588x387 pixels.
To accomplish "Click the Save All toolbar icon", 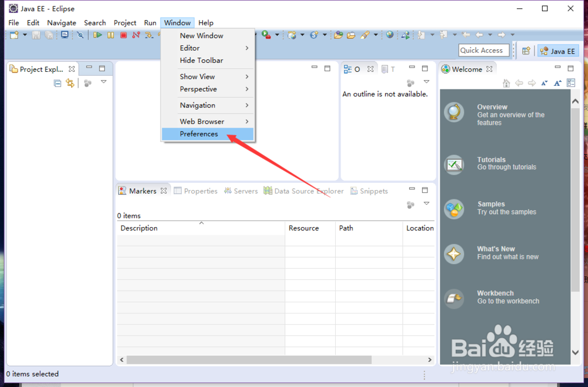I will (49, 35).
